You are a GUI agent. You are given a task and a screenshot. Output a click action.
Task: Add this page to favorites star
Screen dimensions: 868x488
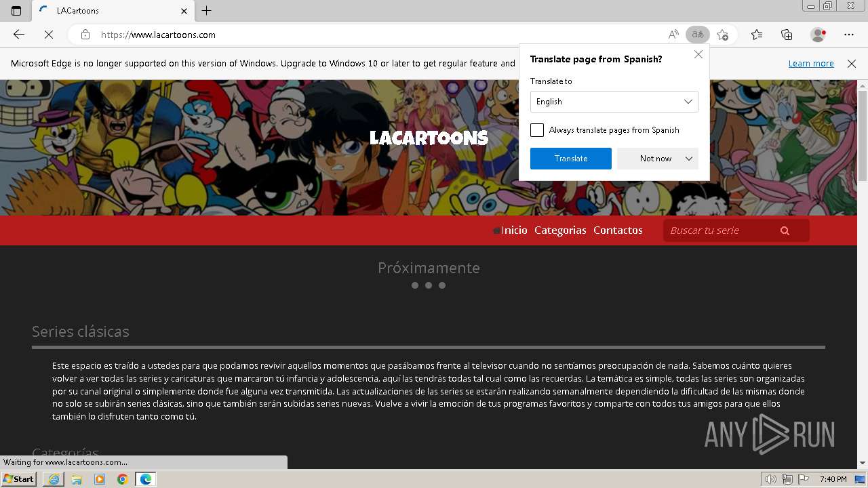pos(722,35)
